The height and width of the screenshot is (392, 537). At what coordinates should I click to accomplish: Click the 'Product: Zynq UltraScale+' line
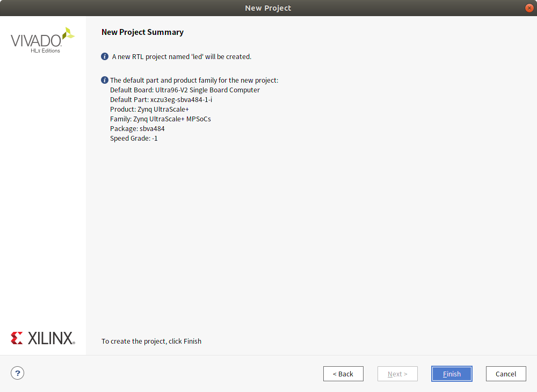point(149,110)
